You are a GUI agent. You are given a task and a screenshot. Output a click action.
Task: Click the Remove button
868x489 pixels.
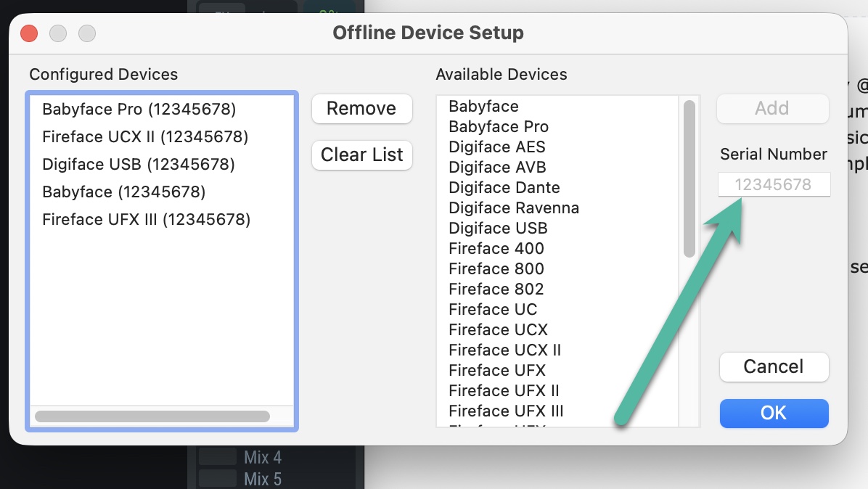click(x=361, y=108)
